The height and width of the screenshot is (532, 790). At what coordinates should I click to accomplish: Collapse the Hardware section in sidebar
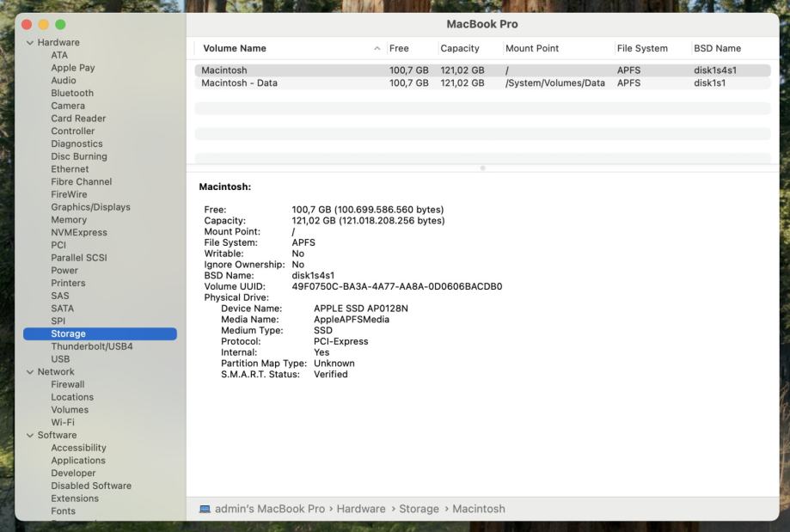[30, 42]
